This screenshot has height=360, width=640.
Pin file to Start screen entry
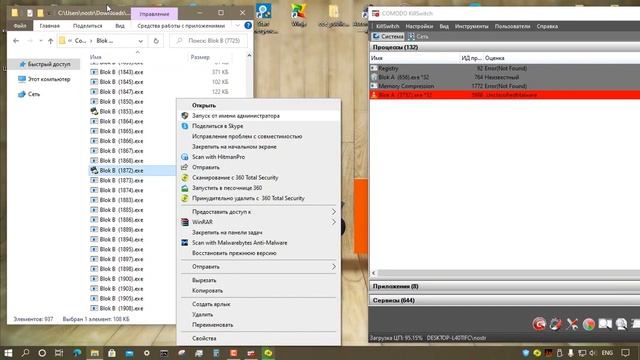[x=234, y=147]
